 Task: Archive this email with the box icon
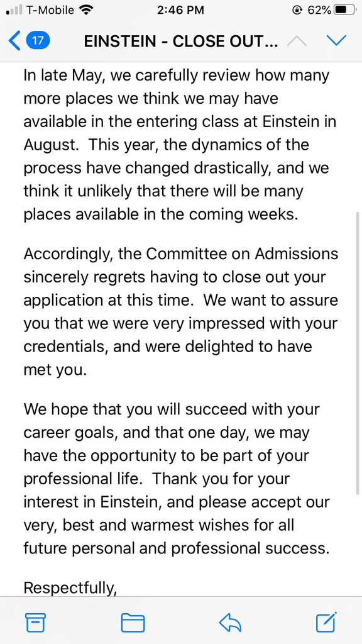click(35, 622)
